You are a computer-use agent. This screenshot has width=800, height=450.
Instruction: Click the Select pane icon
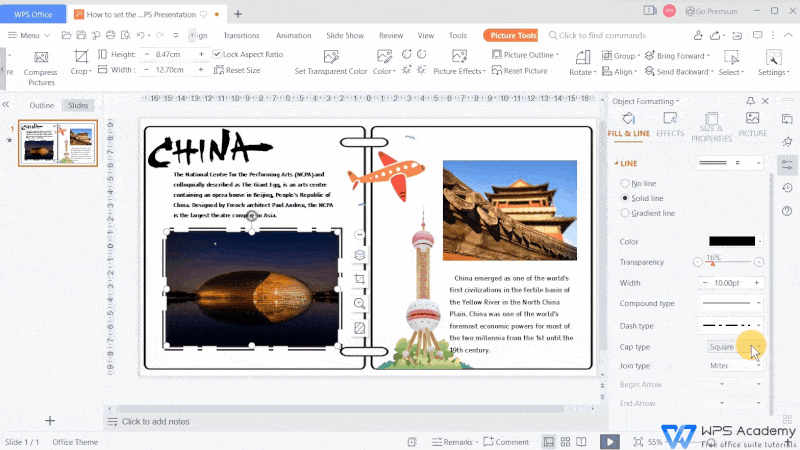tap(731, 57)
